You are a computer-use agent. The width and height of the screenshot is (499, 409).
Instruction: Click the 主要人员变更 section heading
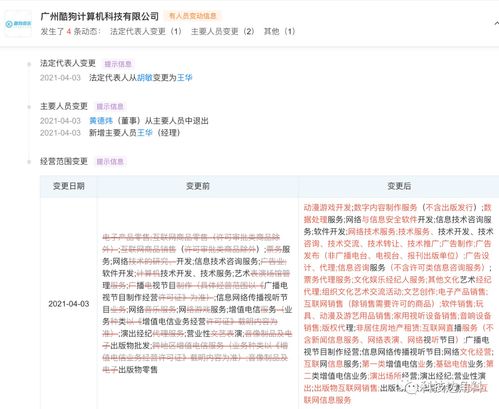point(64,106)
